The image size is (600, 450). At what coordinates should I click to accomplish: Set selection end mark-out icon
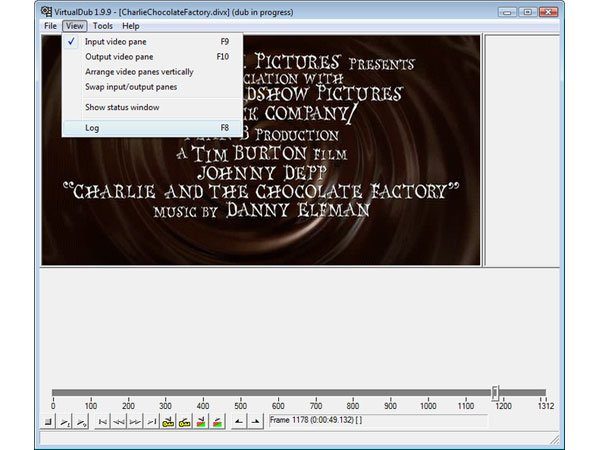(255, 421)
